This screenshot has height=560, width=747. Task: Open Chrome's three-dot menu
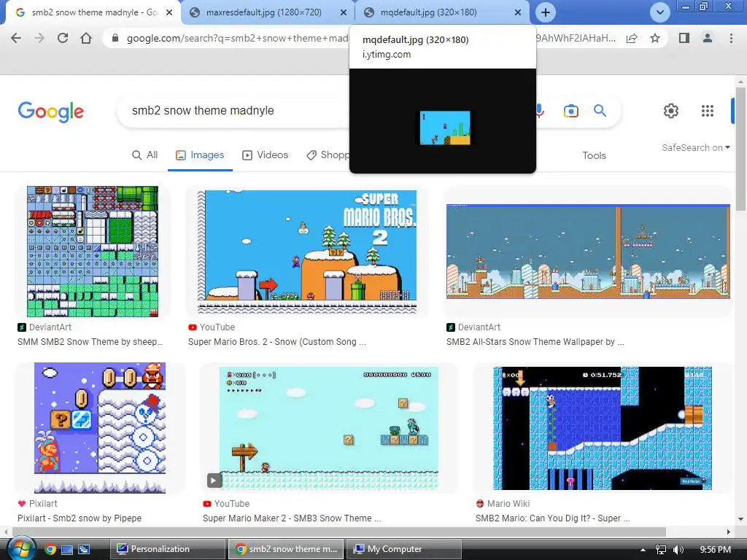[731, 38]
